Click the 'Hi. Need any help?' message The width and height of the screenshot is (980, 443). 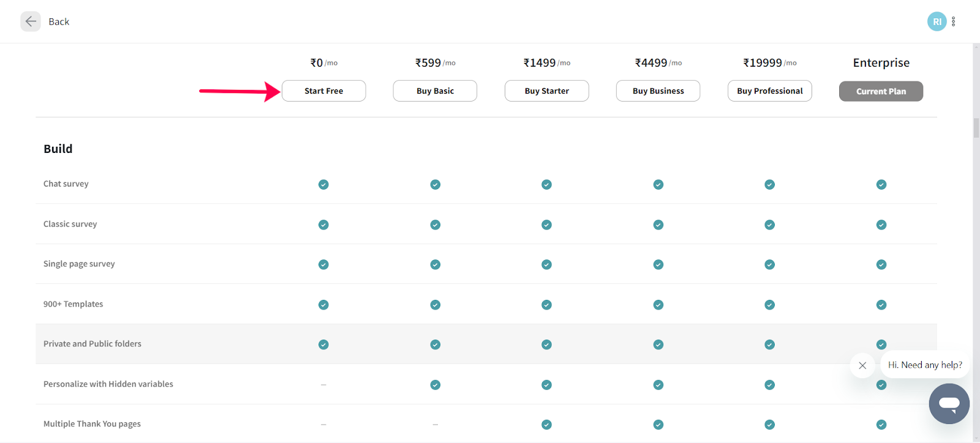point(925,365)
